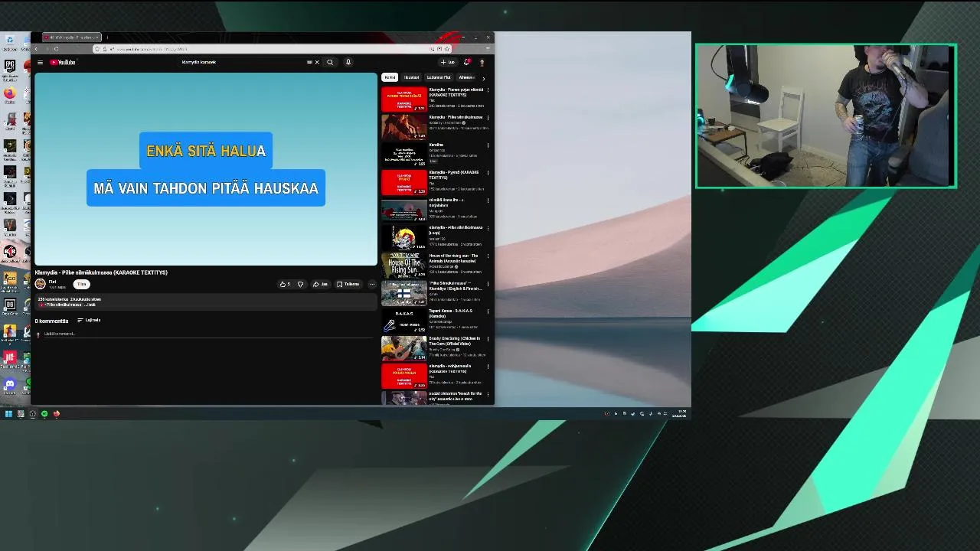Open options menu for Brushy One String video

pyautogui.click(x=488, y=339)
